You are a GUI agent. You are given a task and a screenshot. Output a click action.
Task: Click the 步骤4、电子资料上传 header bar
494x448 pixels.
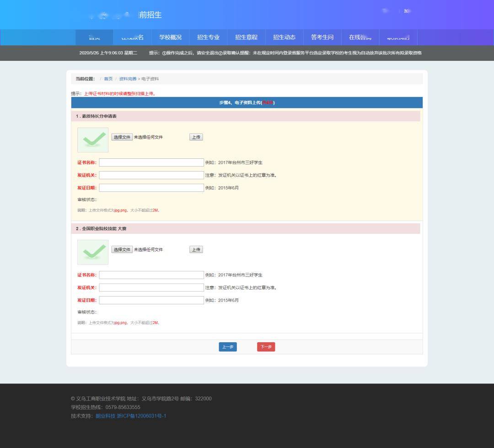pos(247,103)
